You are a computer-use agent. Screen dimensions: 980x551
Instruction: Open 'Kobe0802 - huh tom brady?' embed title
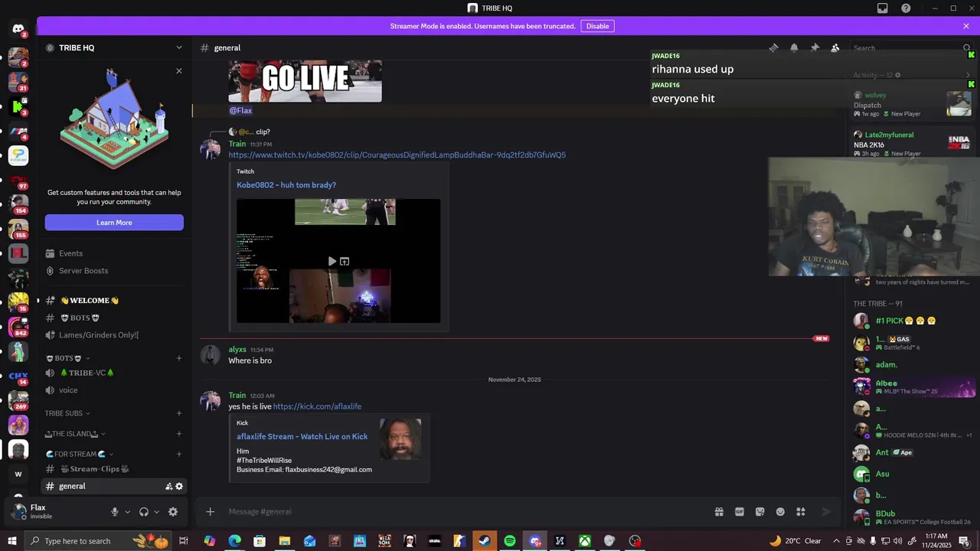pyautogui.click(x=286, y=185)
